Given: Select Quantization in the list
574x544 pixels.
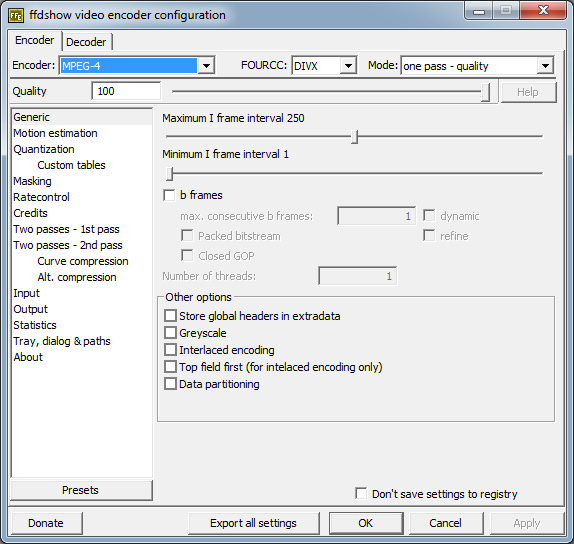Looking at the screenshot, I should click(82, 149).
